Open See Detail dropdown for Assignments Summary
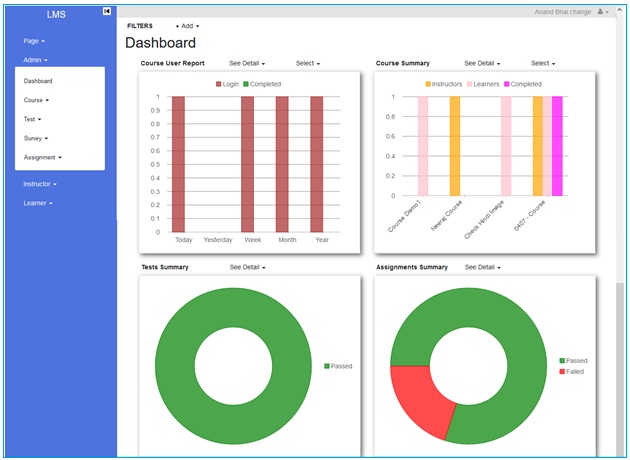The width and height of the screenshot is (630, 460). click(483, 267)
